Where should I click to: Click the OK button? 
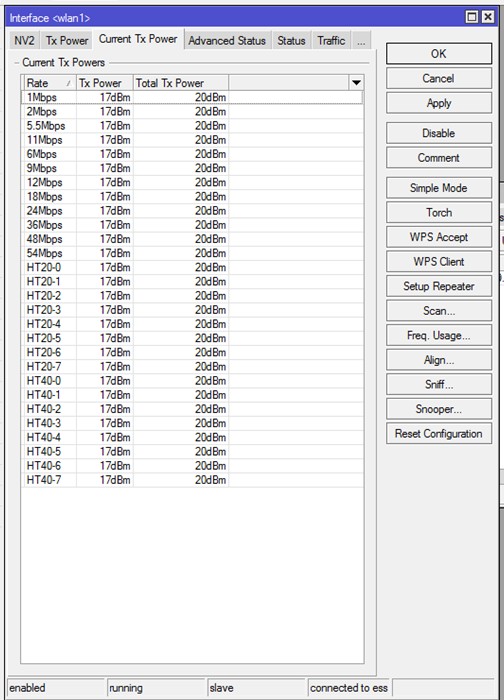point(439,54)
